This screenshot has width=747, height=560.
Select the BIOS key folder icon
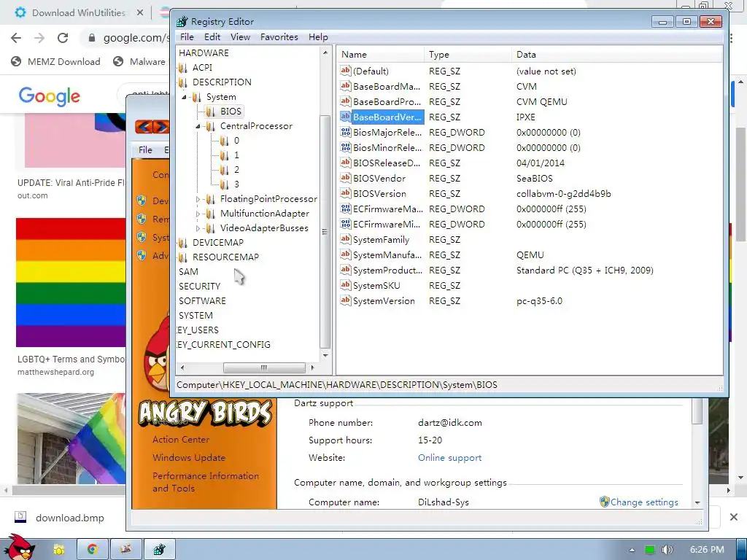211,112
